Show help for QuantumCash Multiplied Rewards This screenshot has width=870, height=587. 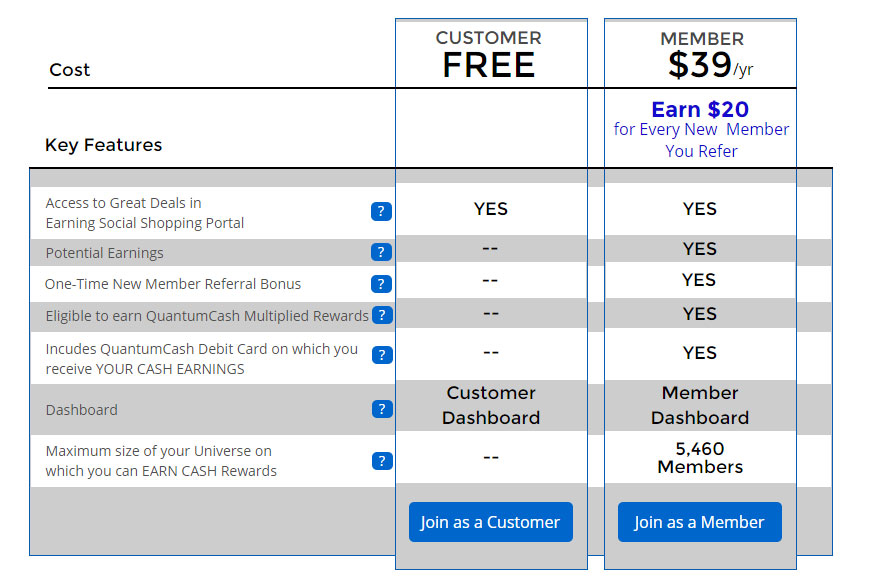pos(382,315)
